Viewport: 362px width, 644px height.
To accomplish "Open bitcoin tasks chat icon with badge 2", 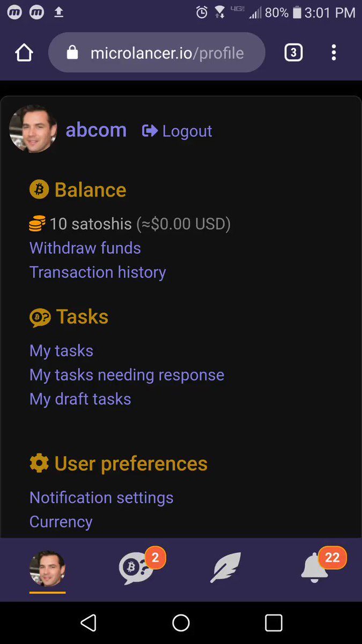I will pyautogui.click(x=138, y=568).
